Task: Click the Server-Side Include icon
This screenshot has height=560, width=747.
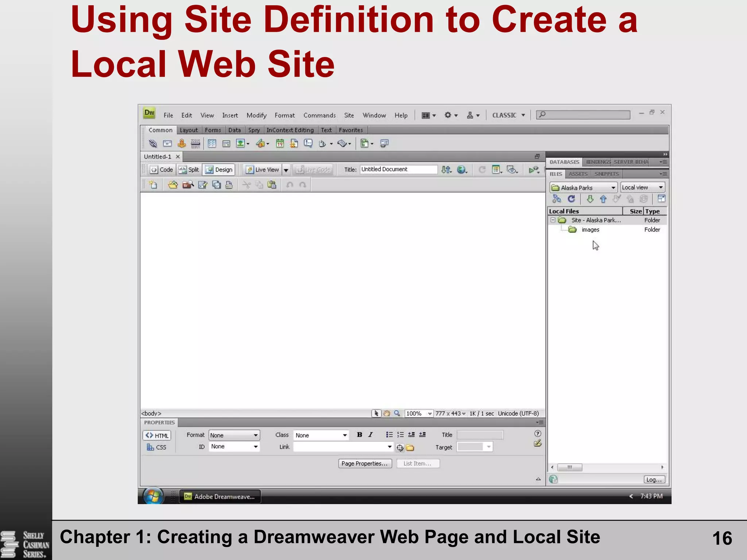Action: (x=294, y=144)
